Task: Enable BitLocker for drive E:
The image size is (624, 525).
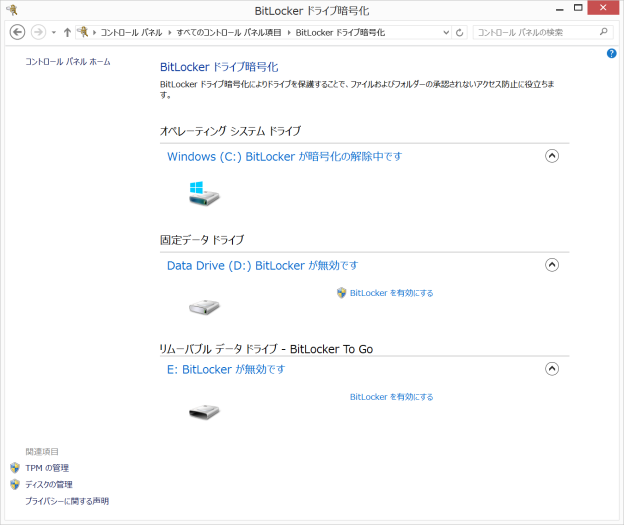Action: pos(392,397)
